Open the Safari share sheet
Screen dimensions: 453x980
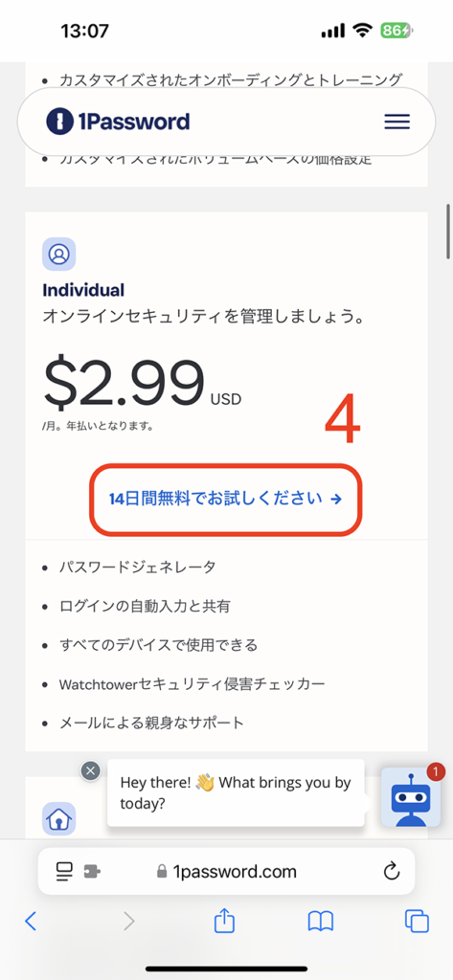point(224,920)
